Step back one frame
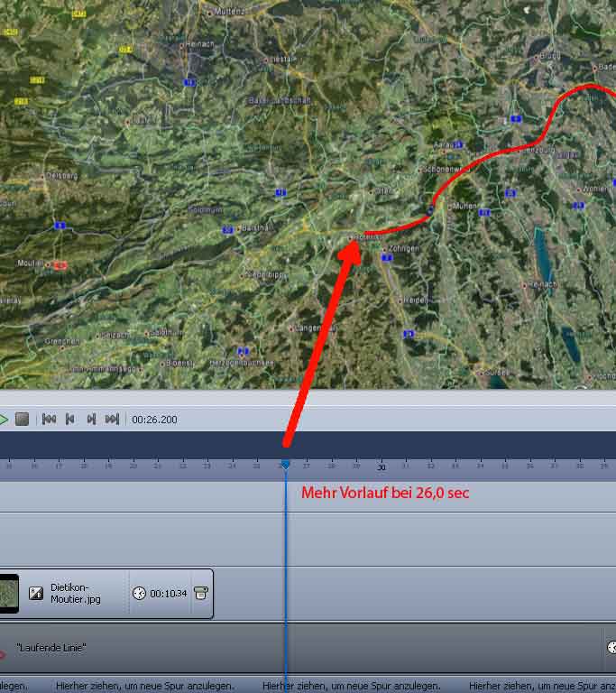 70,420
